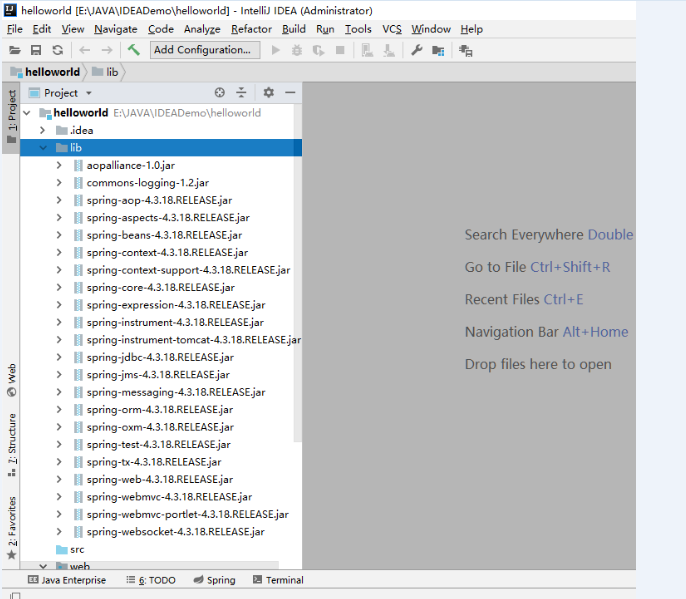This screenshot has width=686, height=599.
Task: Open the Spring tool window
Action: click(x=214, y=580)
